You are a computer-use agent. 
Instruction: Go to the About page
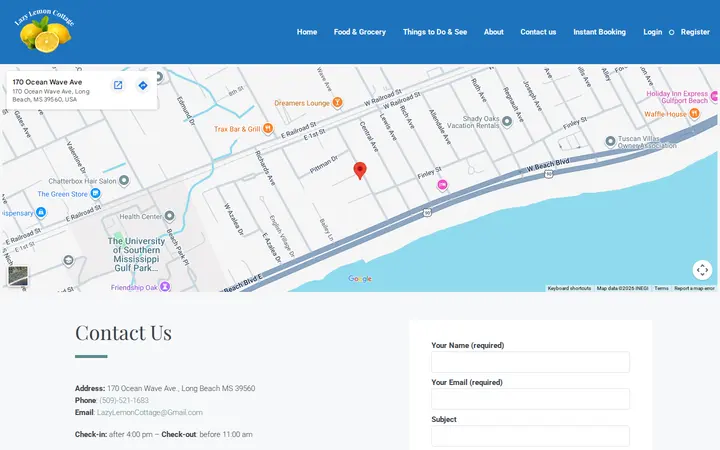point(494,32)
